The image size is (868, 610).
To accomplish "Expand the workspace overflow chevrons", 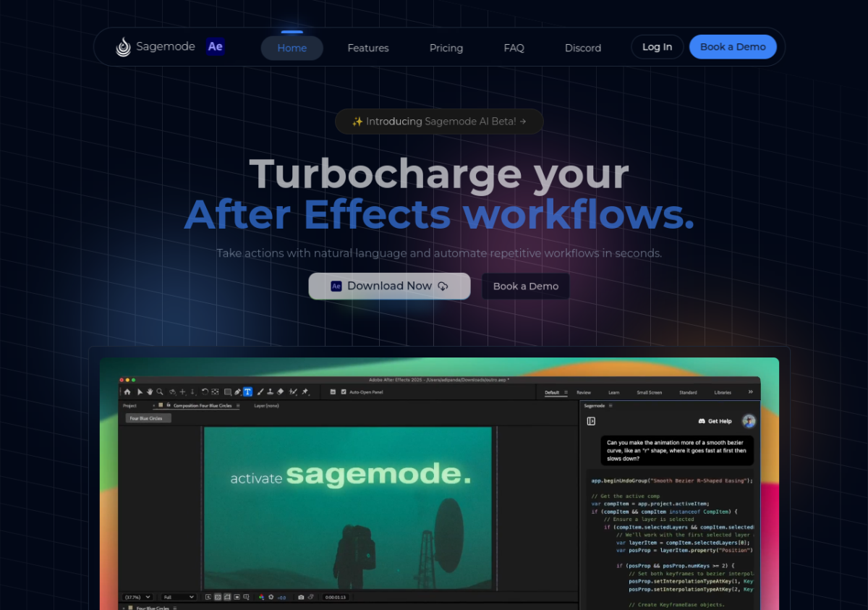I will click(750, 392).
